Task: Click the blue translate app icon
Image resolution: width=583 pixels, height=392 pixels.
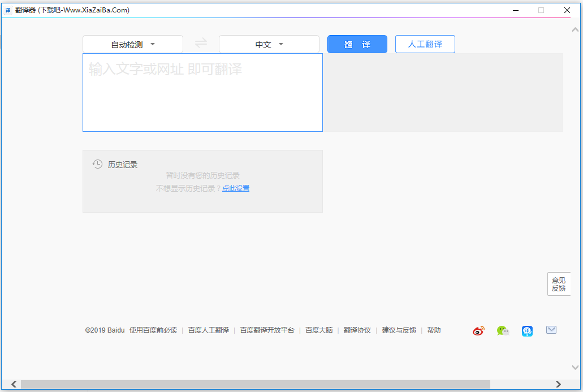Action: pyautogui.click(x=527, y=331)
